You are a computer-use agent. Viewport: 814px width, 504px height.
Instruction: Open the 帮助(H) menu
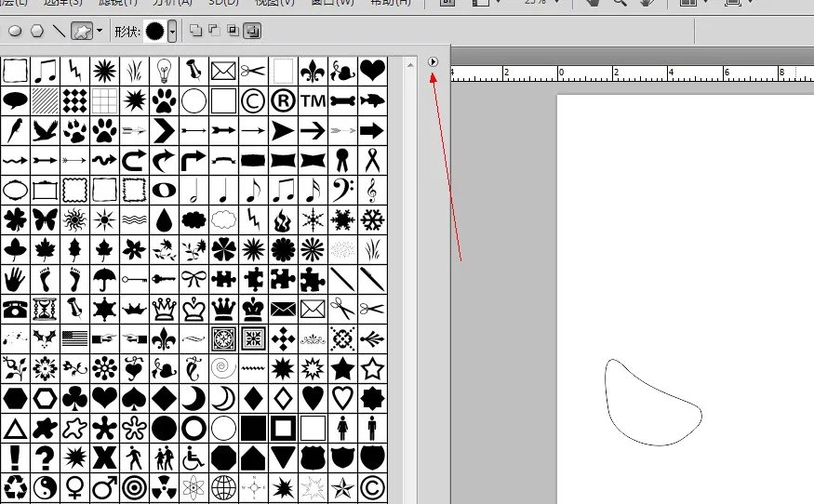(390, 3)
